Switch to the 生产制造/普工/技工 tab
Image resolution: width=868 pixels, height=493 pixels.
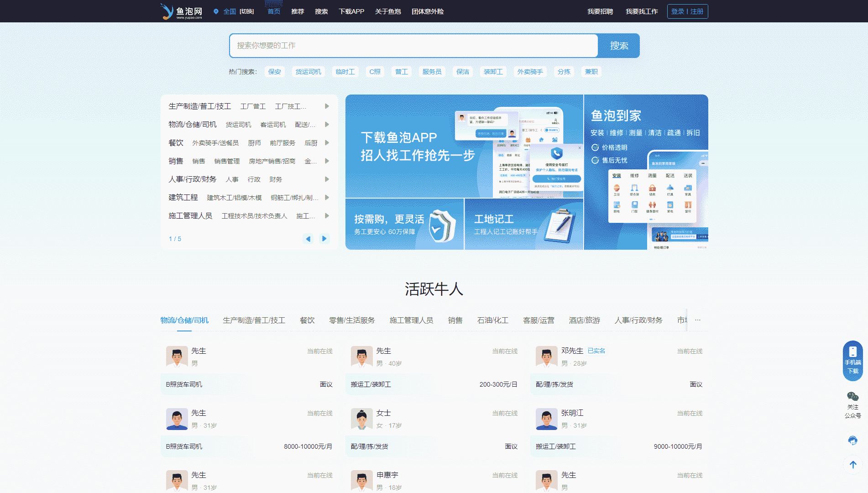coord(254,320)
